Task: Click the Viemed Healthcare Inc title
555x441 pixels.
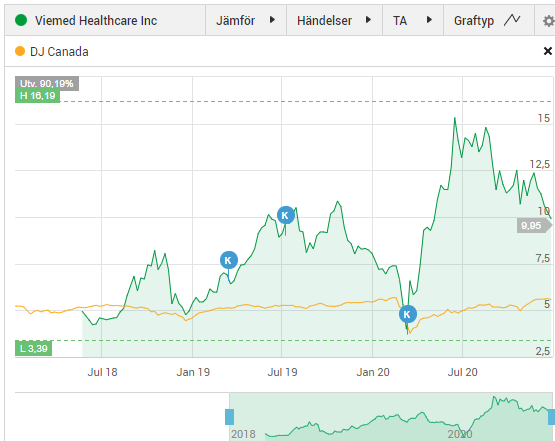Action: click(96, 21)
